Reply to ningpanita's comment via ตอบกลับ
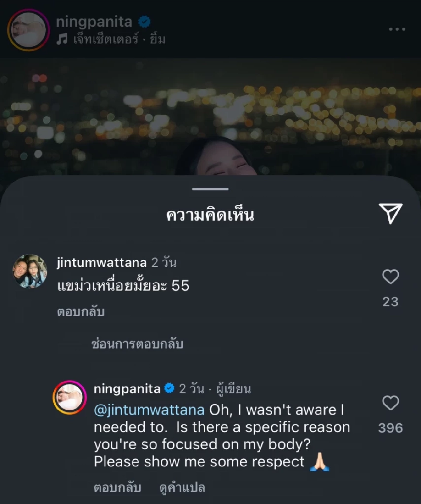This screenshot has height=504, width=421. pos(118,488)
